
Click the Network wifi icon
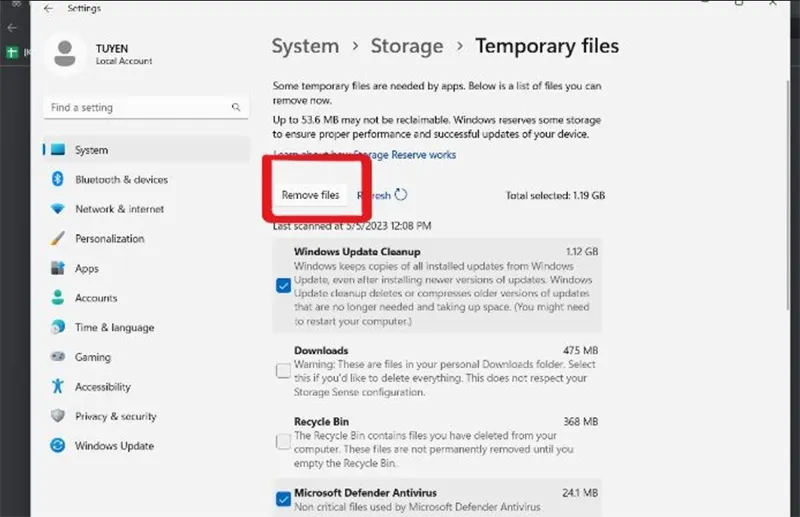pos(58,209)
